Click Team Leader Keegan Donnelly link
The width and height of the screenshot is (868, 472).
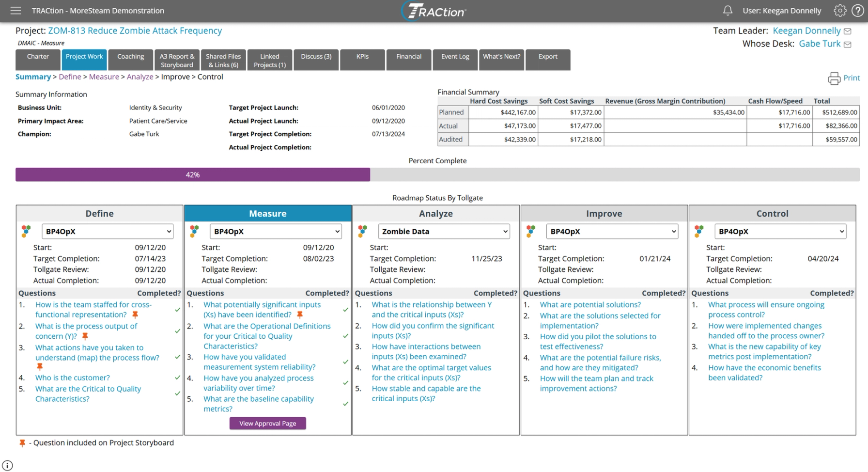pos(806,31)
